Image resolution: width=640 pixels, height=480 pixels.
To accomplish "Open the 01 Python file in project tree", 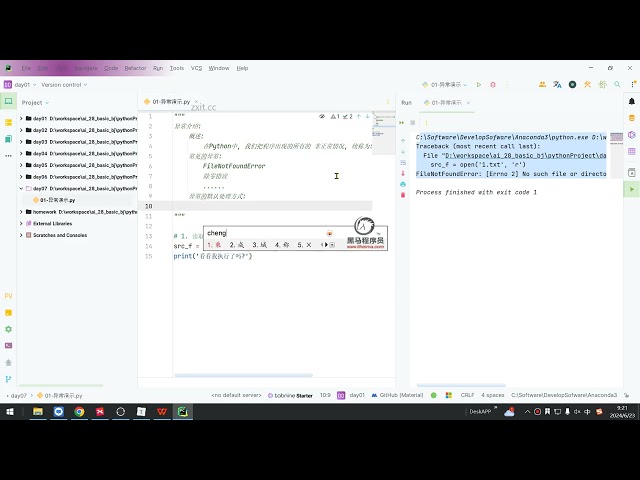I will click(53, 200).
